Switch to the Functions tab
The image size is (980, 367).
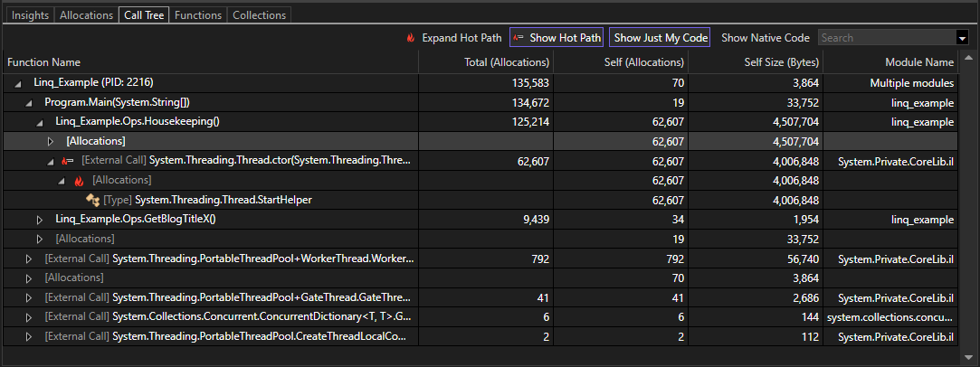[197, 15]
